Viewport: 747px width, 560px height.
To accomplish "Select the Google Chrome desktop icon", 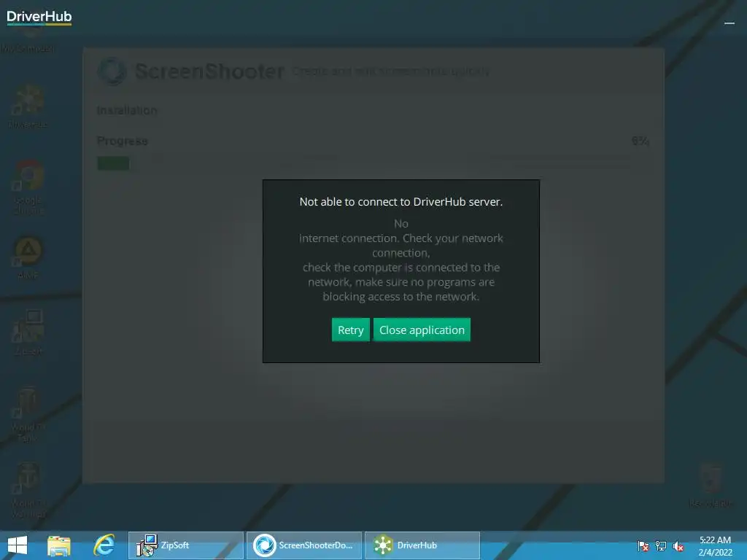I will tap(28, 187).
